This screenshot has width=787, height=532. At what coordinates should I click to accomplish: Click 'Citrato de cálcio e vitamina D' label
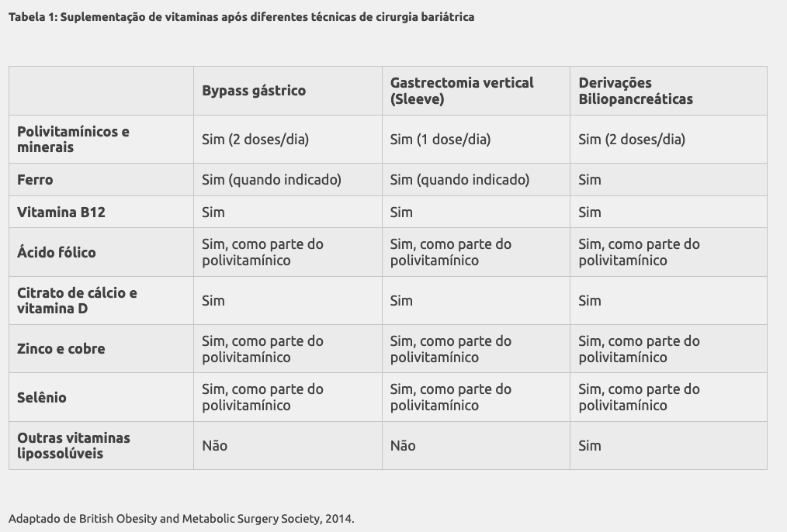tap(77, 301)
